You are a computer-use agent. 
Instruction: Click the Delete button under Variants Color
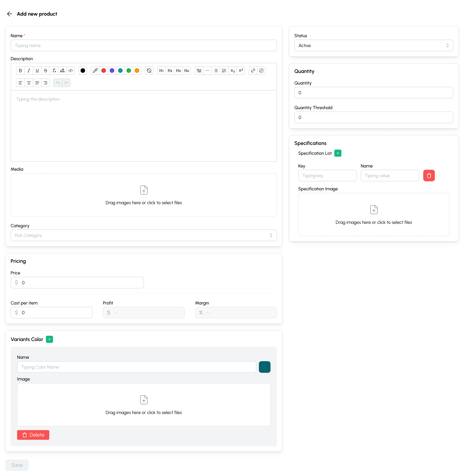coord(33,435)
